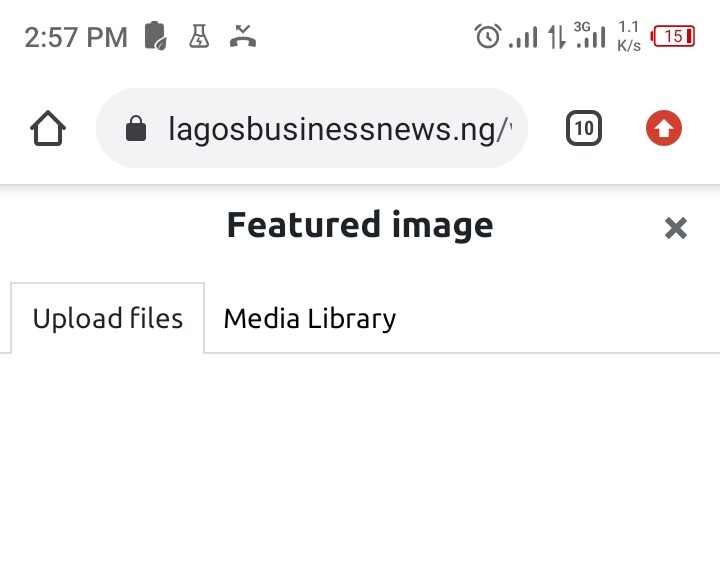The height and width of the screenshot is (580, 720).
Task: Close the Featured image dialog
Action: tap(676, 228)
